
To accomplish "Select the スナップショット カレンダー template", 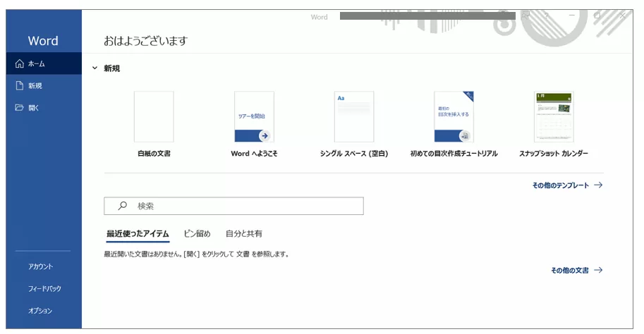I will (x=554, y=117).
